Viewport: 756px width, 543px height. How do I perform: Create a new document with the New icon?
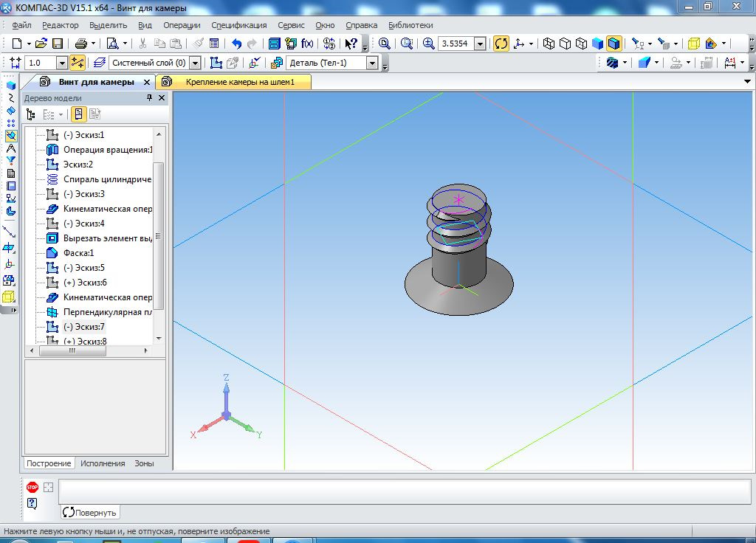(x=17, y=44)
